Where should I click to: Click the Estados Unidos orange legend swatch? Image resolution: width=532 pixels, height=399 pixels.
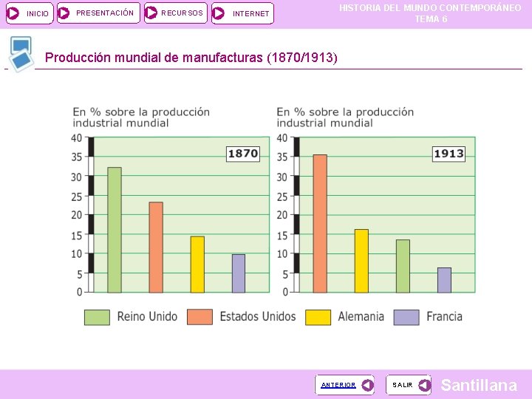point(199,317)
